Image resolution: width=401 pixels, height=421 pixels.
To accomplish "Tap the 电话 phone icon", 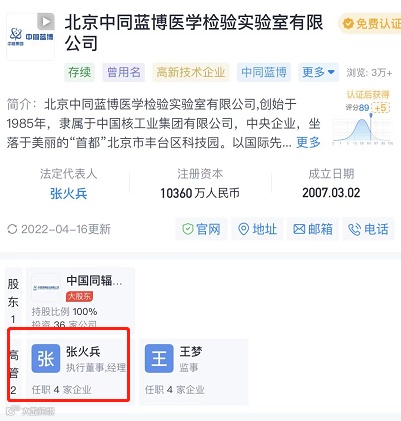I will point(354,229).
